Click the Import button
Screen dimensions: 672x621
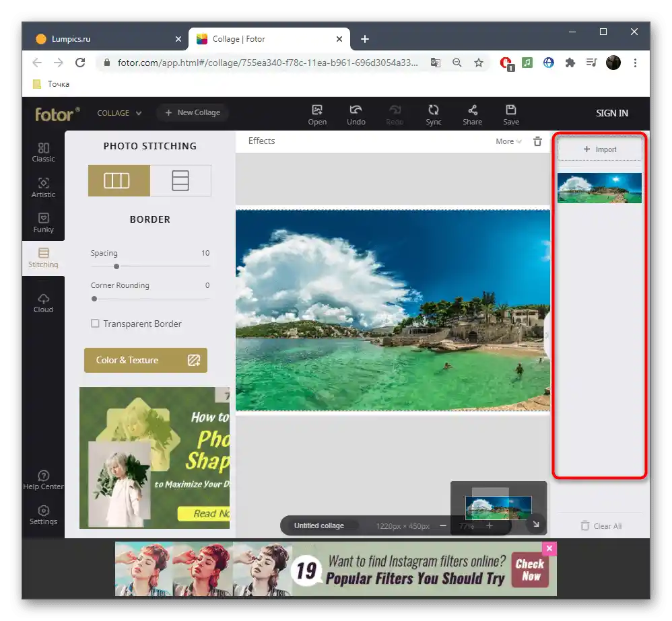click(x=599, y=149)
